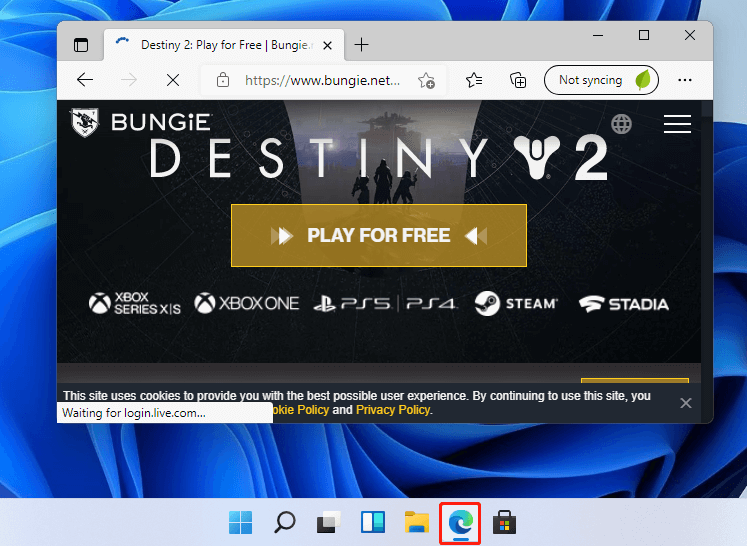
Task: Minimize the Edge window
Action: (x=598, y=35)
